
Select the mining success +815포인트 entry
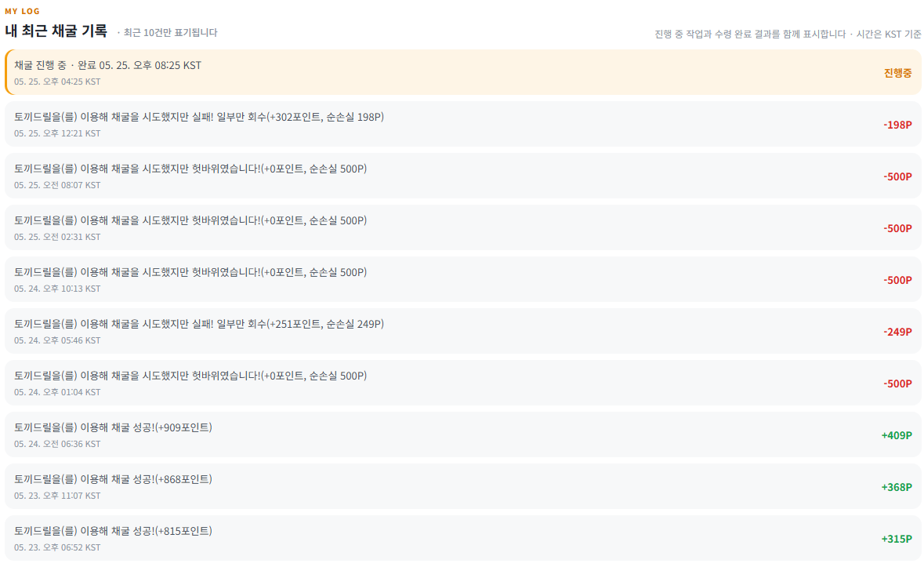462,538
